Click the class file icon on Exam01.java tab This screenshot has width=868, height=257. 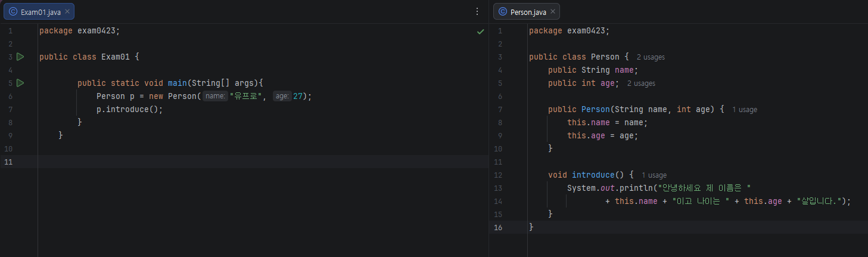pos(13,11)
